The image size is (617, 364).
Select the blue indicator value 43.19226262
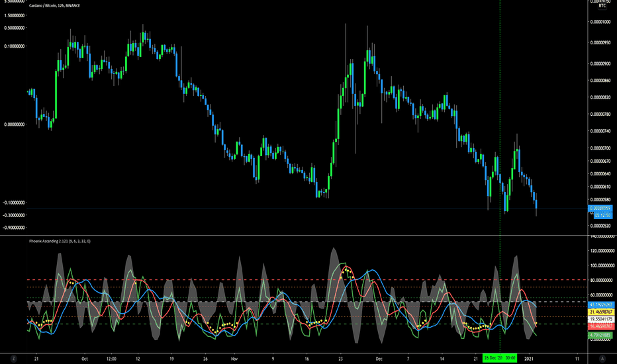tap(601, 304)
